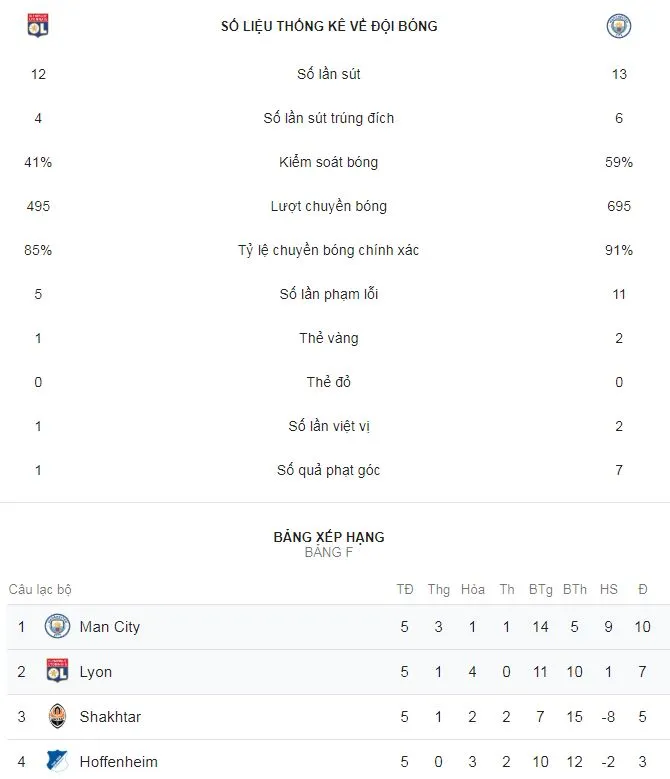Open the Lyon team link
Screen dimensions: 670x779
coord(96,672)
